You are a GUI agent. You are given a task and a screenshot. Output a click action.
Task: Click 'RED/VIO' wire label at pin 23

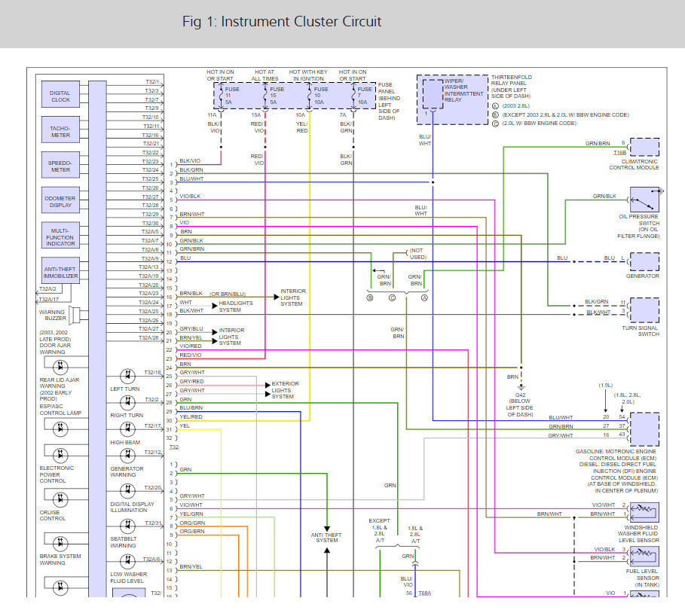coord(191,355)
